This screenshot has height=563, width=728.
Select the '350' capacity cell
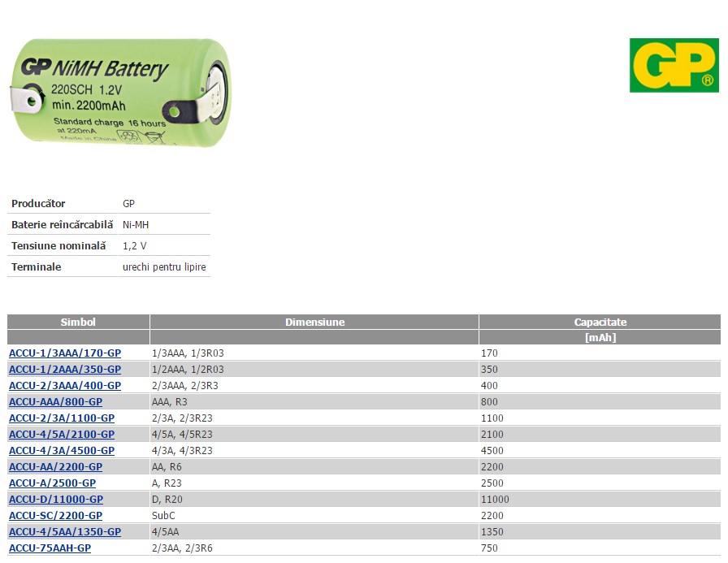pos(600,370)
